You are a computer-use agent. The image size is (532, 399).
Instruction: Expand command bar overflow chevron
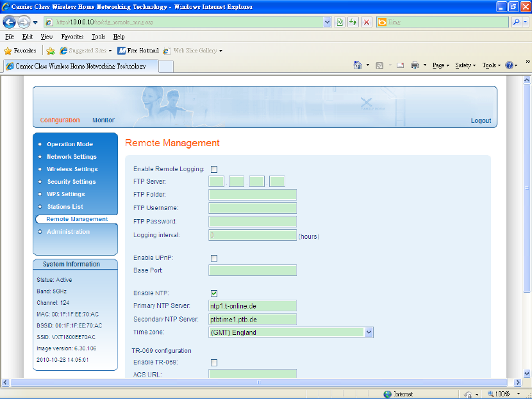[528, 61]
